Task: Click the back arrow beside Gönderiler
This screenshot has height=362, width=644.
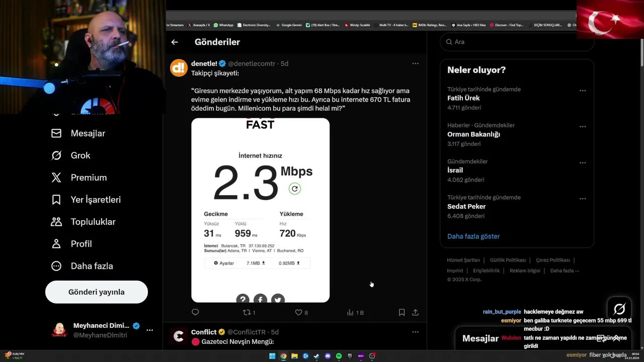Action: coord(175,42)
